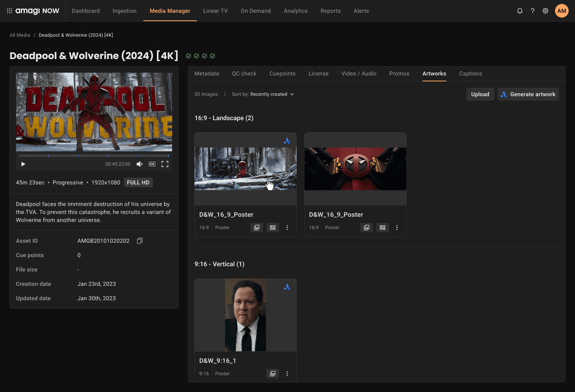
Task: Click the image gallery icon on second landscape poster
Action: [367, 228]
